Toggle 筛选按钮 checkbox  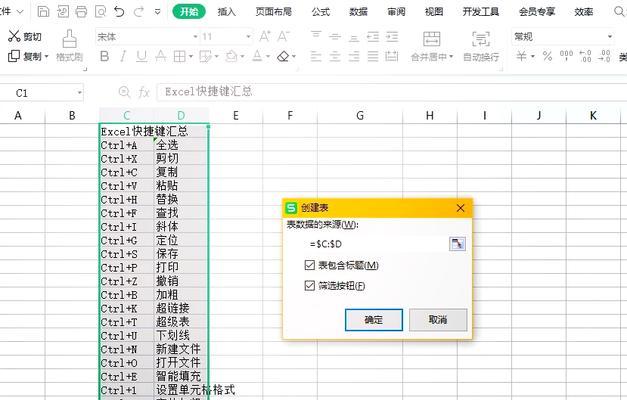pyautogui.click(x=310, y=286)
